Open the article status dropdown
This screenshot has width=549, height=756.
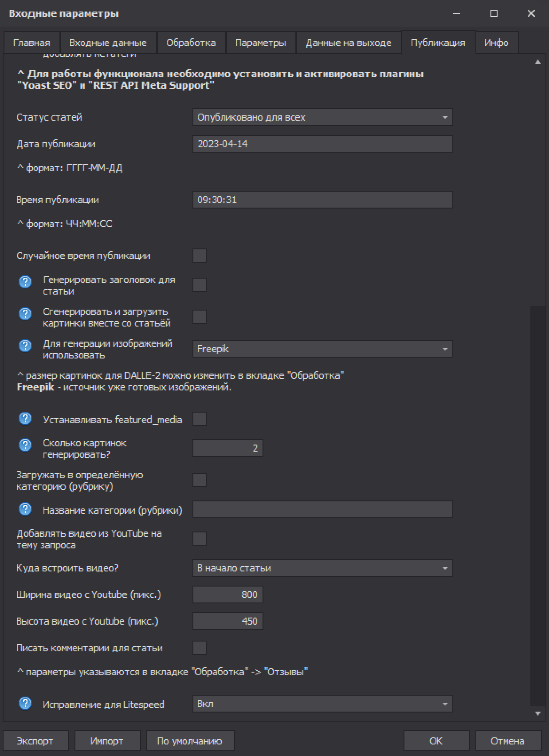click(x=322, y=118)
